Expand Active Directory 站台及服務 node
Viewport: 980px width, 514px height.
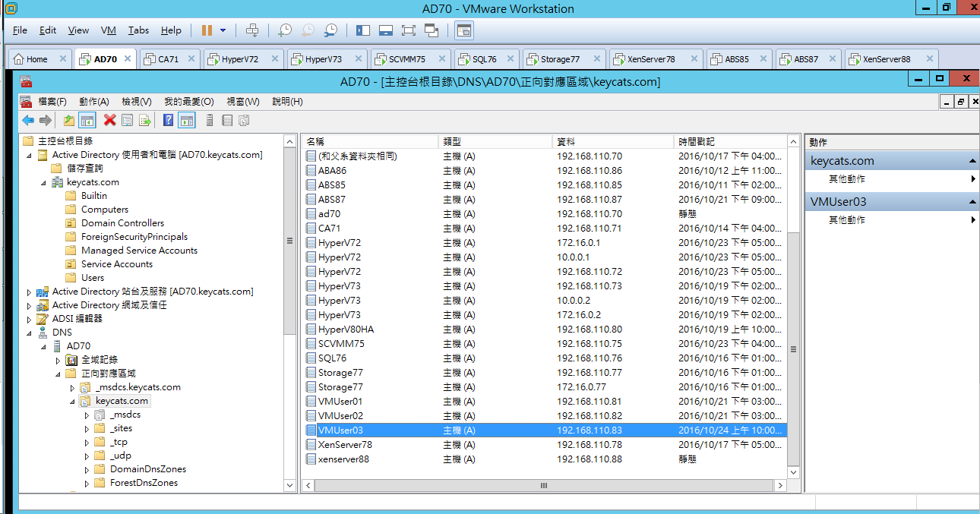(30, 292)
